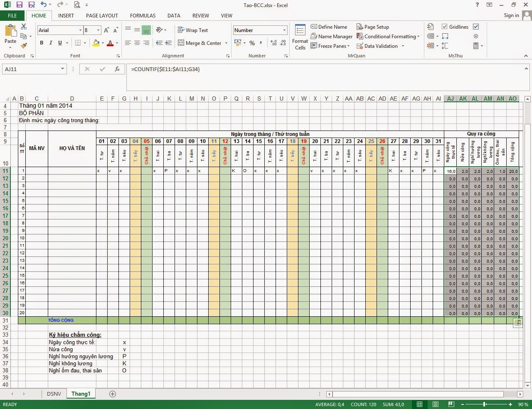Select the Format Painter brush icon
Image resolution: width=532 pixels, height=409 pixels.
24,45
